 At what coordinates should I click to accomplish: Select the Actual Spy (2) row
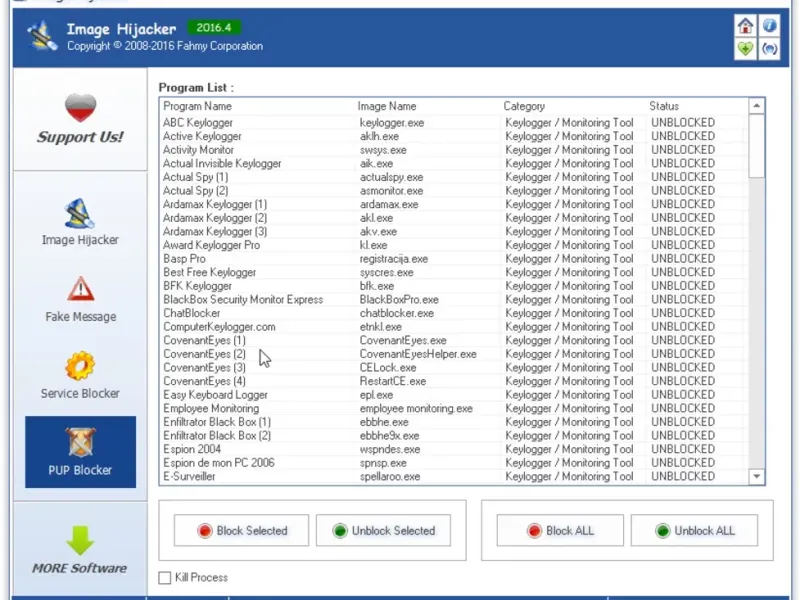(453, 191)
